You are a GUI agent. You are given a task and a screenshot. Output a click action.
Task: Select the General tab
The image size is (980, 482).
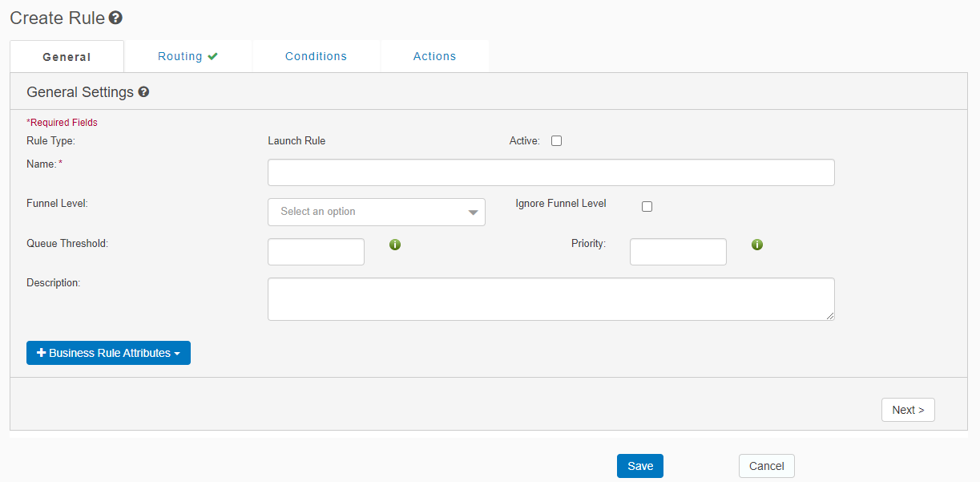67,57
